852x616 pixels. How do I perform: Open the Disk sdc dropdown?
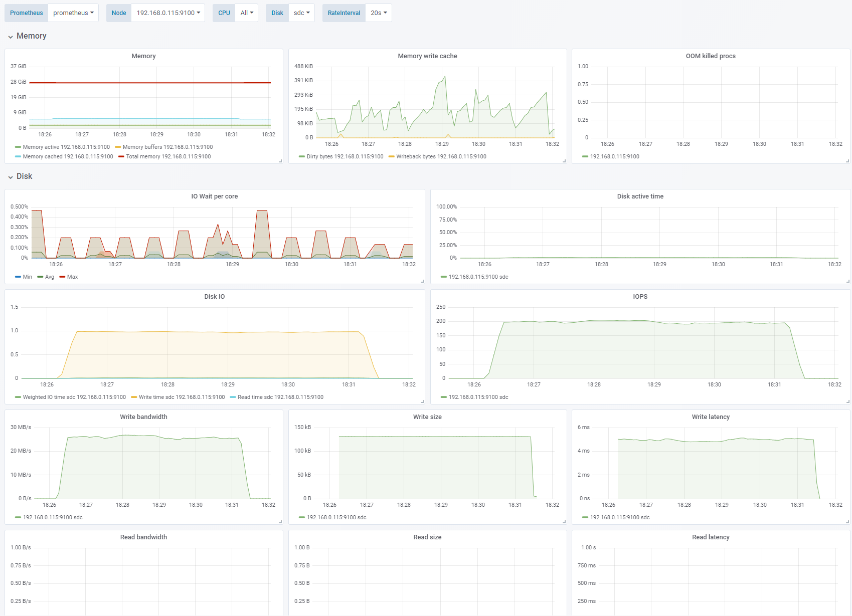point(301,13)
